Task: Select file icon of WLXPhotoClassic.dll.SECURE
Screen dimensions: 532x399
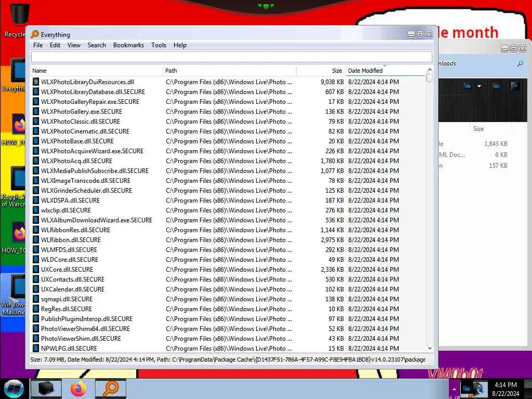Action: [36, 121]
